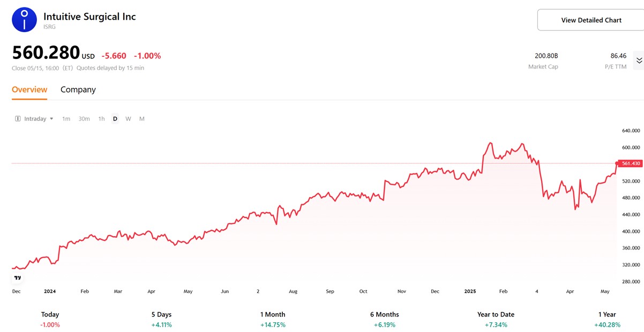Select the 1 Year performance figure
Screen dimensions: 644x332
(608, 325)
